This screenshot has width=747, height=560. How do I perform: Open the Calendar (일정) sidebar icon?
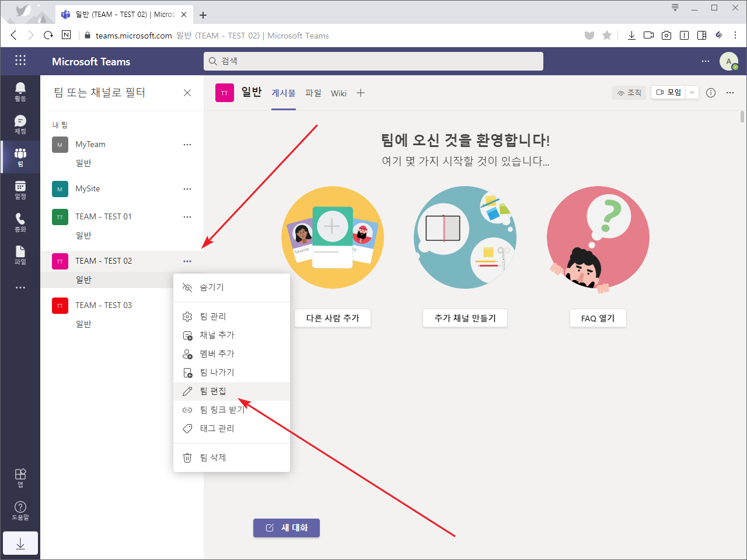20,190
